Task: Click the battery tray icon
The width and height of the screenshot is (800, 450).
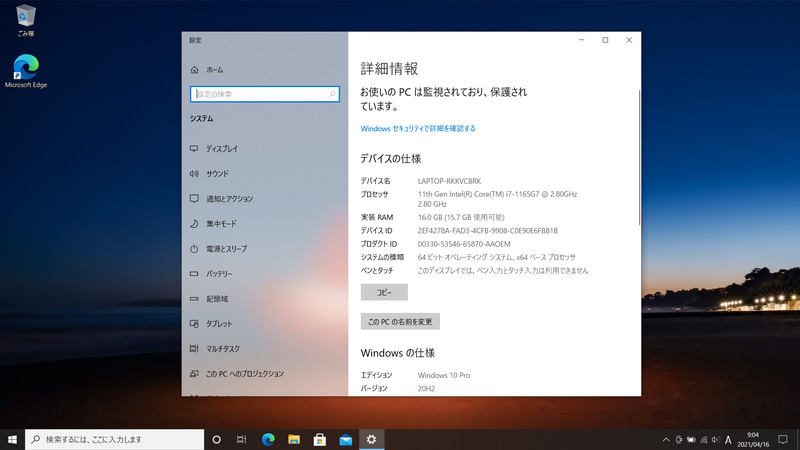Action: 691,440
